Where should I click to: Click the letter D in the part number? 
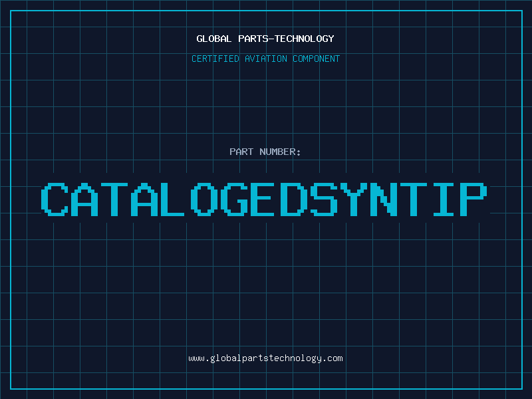295,199
